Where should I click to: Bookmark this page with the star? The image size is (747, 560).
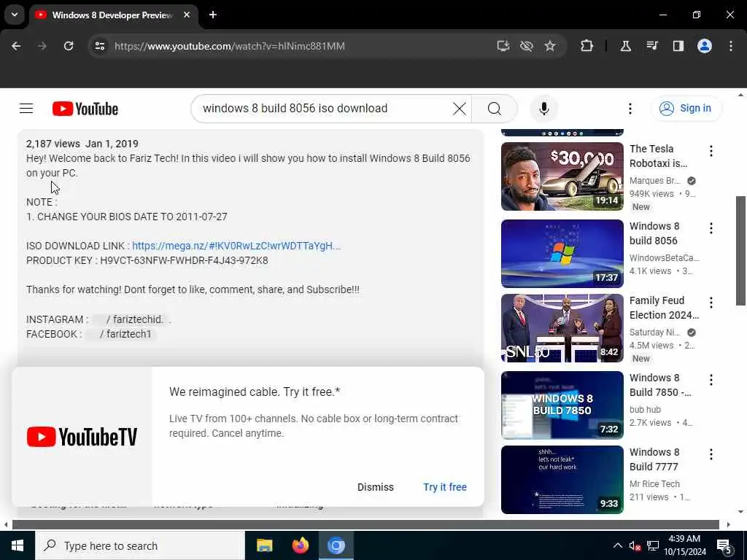click(550, 46)
